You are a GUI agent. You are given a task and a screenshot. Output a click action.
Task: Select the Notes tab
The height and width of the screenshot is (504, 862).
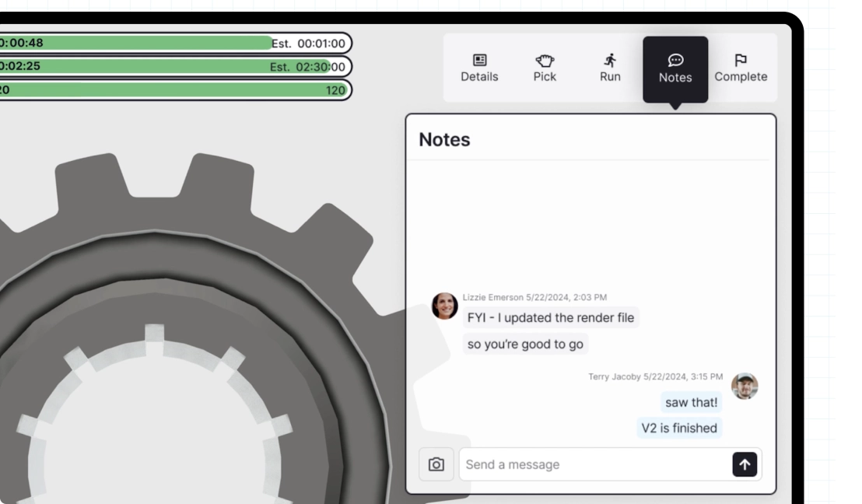tap(675, 69)
